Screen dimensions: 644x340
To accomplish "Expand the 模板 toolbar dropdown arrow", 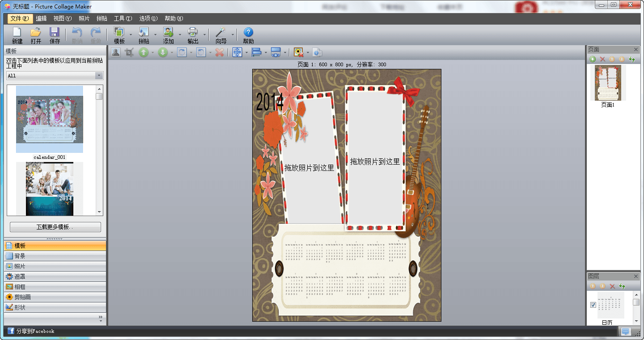I will [x=131, y=35].
